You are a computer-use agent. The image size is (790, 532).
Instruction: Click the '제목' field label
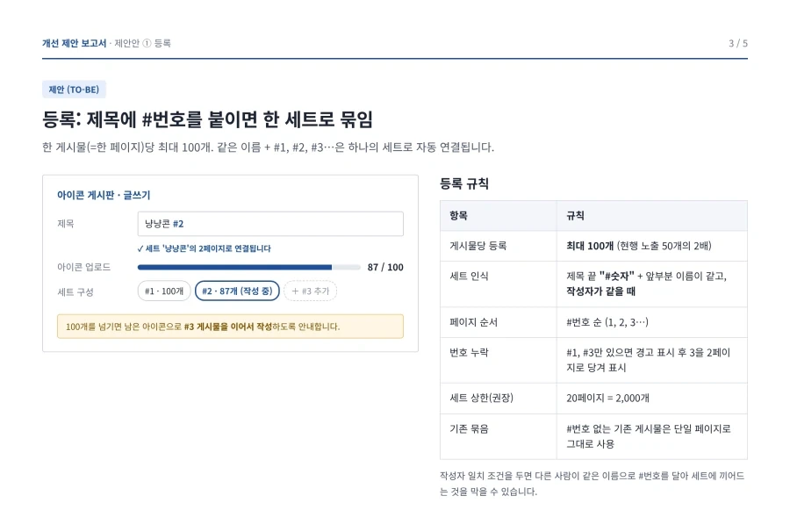pyautogui.click(x=66, y=224)
